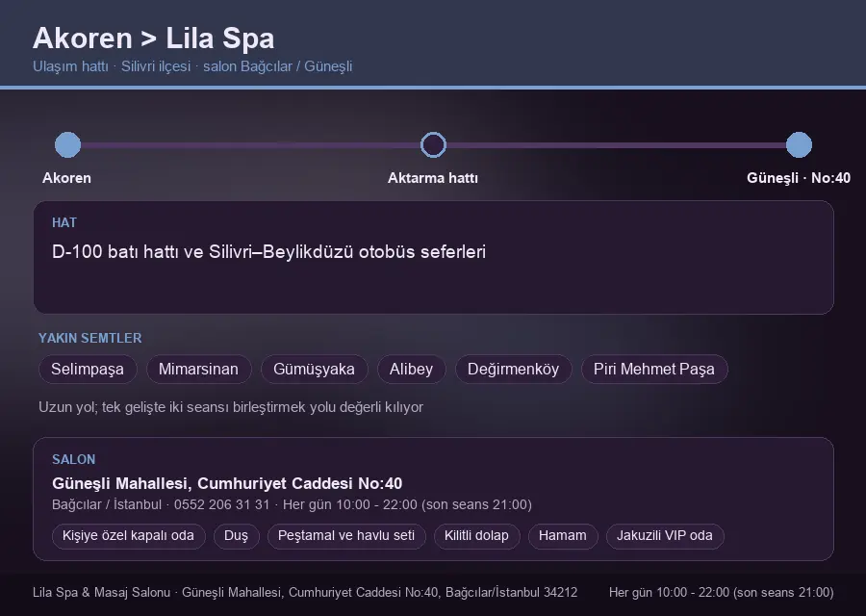Click the SALON section label
This screenshot has width=866, height=616.
point(73,460)
